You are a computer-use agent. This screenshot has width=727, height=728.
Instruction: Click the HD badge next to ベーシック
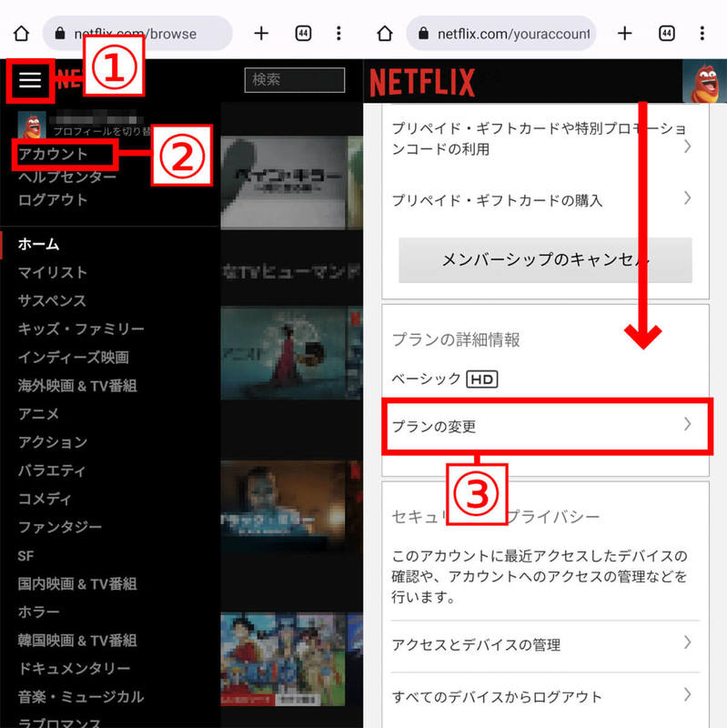(x=482, y=379)
